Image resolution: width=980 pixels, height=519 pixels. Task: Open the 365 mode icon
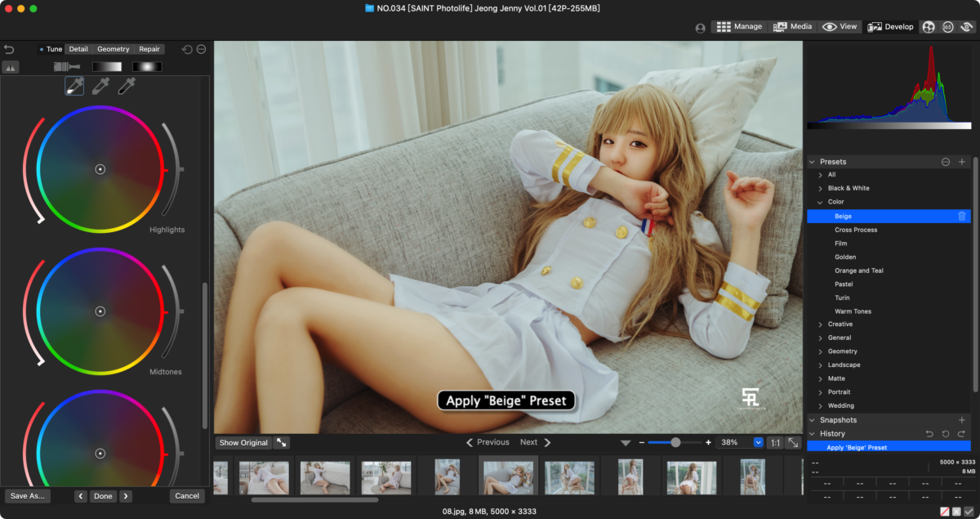(947, 27)
